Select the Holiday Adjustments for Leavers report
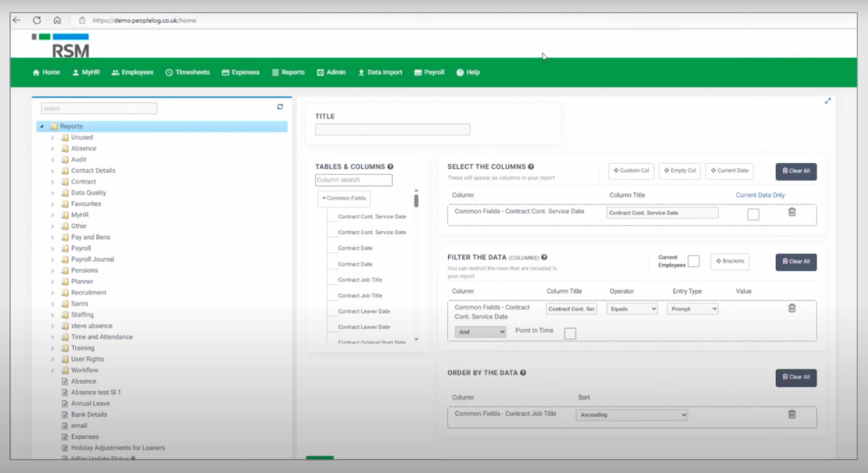The height and width of the screenshot is (473, 868). click(x=118, y=448)
